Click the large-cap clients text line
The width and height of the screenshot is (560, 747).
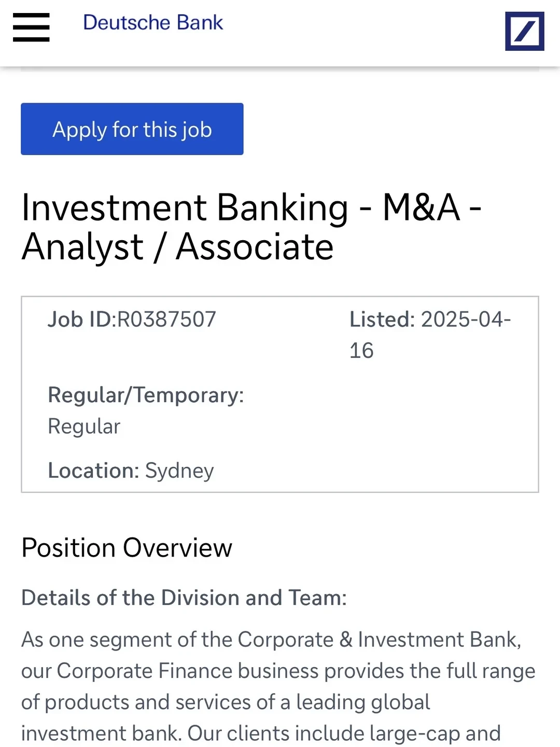point(260,733)
